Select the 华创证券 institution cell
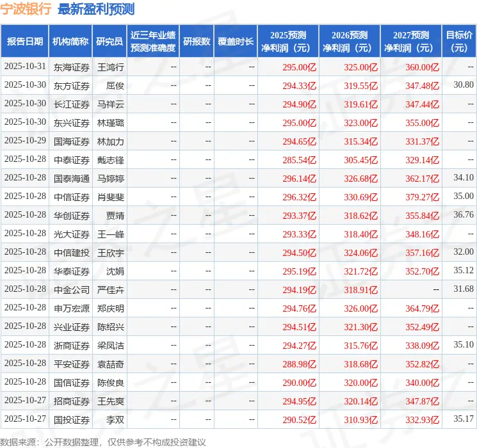Image resolution: width=477 pixels, height=448 pixels. (x=72, y=216)
